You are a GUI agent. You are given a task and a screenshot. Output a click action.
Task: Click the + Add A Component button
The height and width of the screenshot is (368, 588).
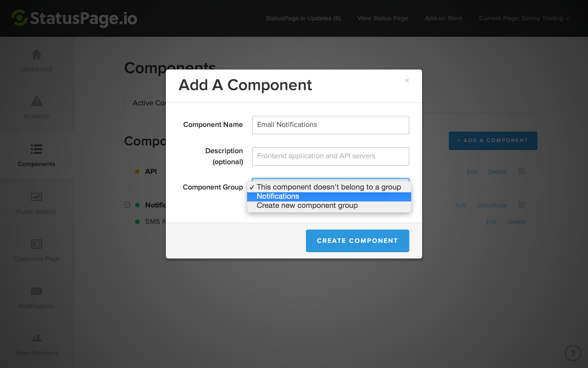tap(493, 141)
